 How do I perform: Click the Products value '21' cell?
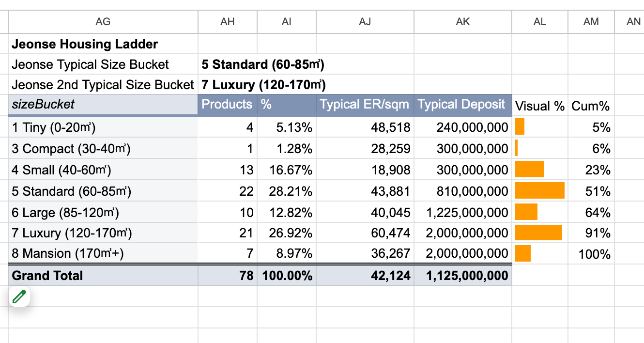(x=228, y=233)
